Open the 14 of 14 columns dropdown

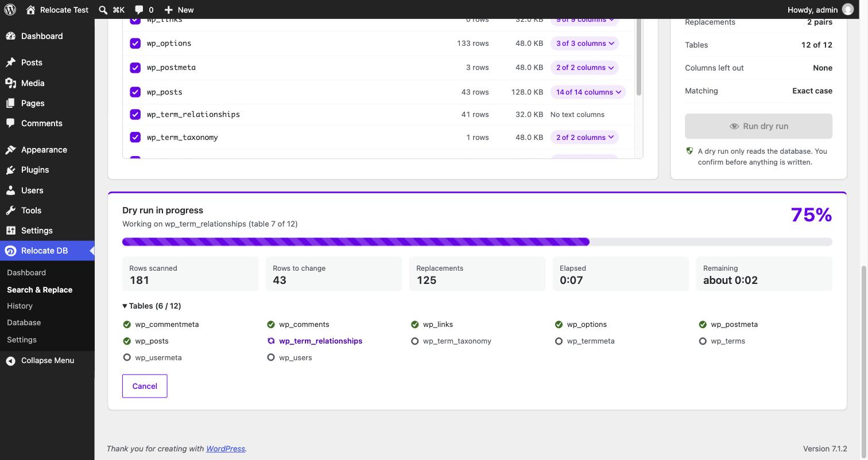[588, 92]
